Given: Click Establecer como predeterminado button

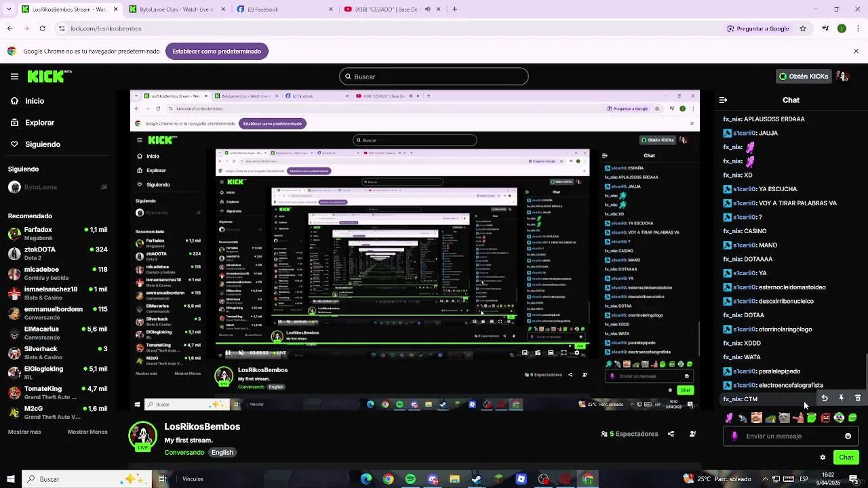Looking at the screenshot, I should [x=217, y=52].
